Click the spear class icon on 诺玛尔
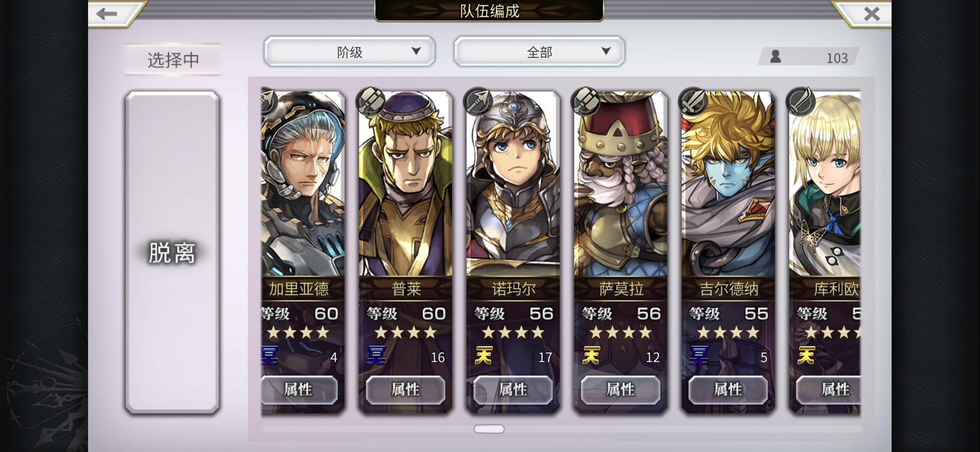Screen dimensions: 980x452 click(478, 101)
